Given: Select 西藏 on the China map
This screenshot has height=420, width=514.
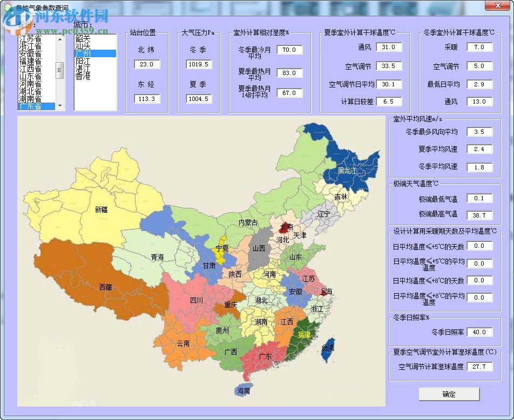Looking at the screenshot, I should point(105,286).
